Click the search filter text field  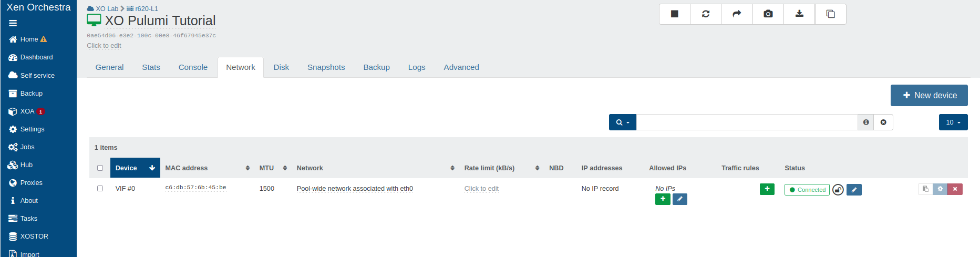746,122
